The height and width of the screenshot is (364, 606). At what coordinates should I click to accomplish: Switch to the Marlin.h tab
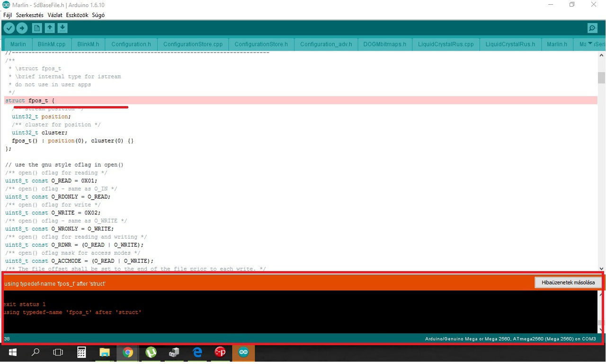point(557,44)
